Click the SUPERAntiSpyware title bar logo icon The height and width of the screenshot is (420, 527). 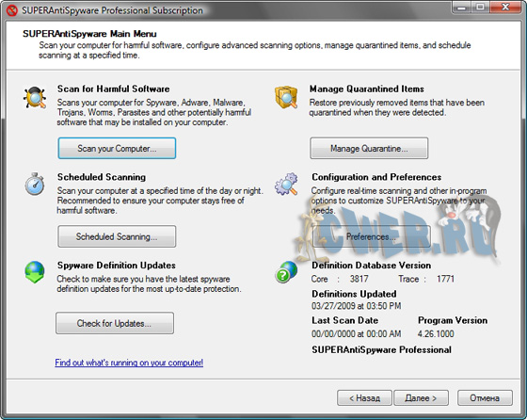11,10
